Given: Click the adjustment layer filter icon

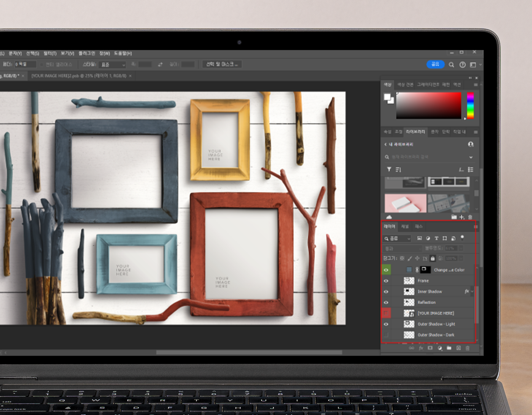Looking at the screenshot, I should [x=428, y=238].
